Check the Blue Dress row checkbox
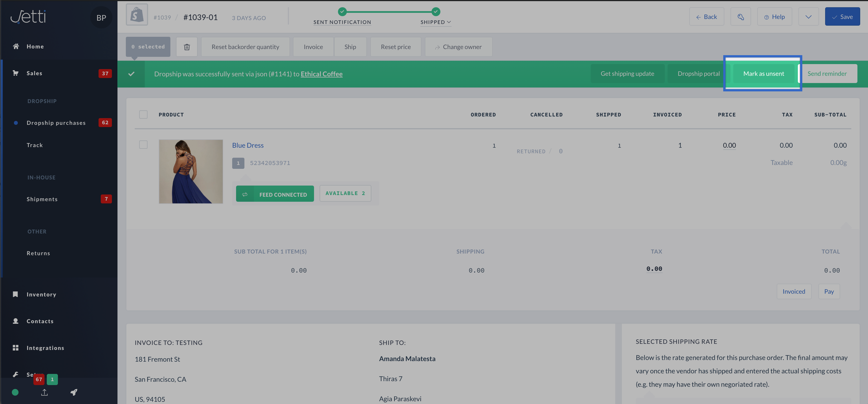The image size is (868, 404). [x=143, y=145]
